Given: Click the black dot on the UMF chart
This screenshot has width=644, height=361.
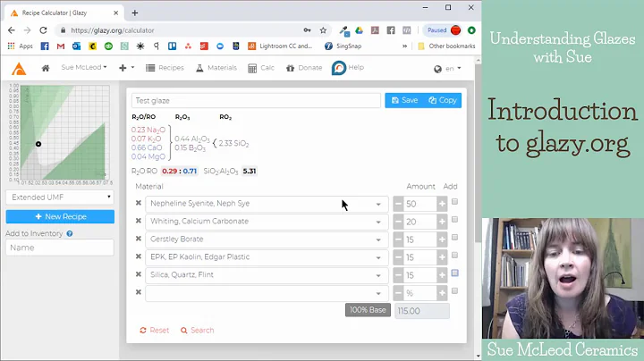Looking at the screenshot, I should click(38, 144).
